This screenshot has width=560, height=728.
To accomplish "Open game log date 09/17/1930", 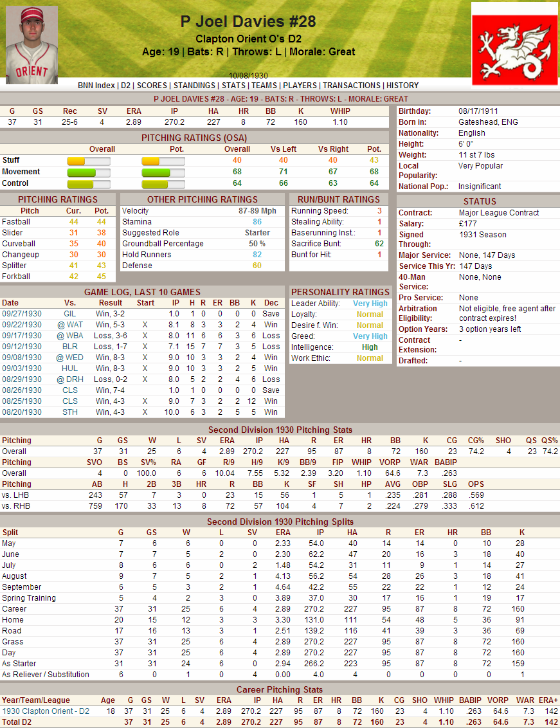I will (22, 336).
